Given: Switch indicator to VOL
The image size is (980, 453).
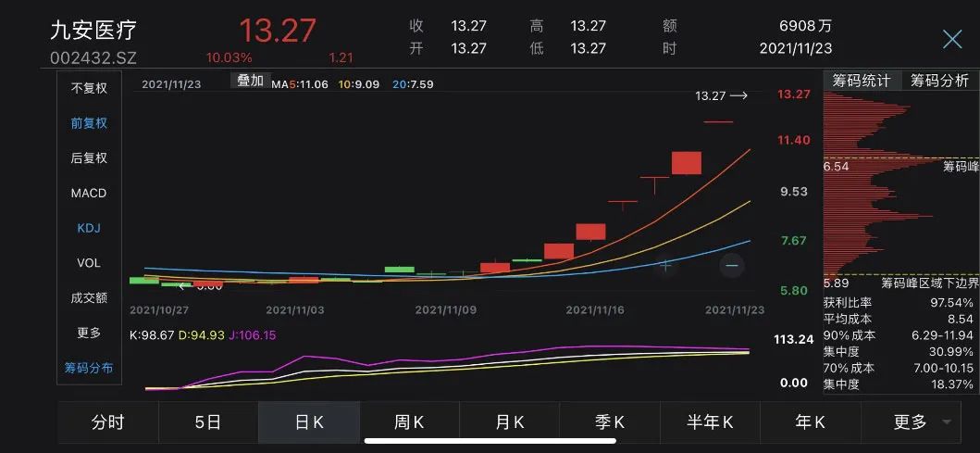Looking at the screenshot, I should (x=89, y=263).
